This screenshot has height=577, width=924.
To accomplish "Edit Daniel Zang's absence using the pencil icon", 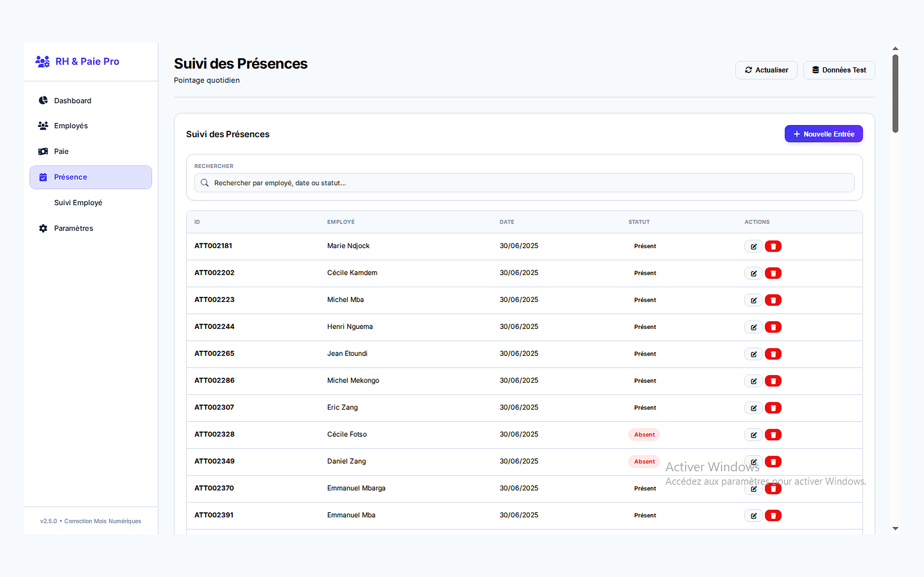I will coord(753,461).
